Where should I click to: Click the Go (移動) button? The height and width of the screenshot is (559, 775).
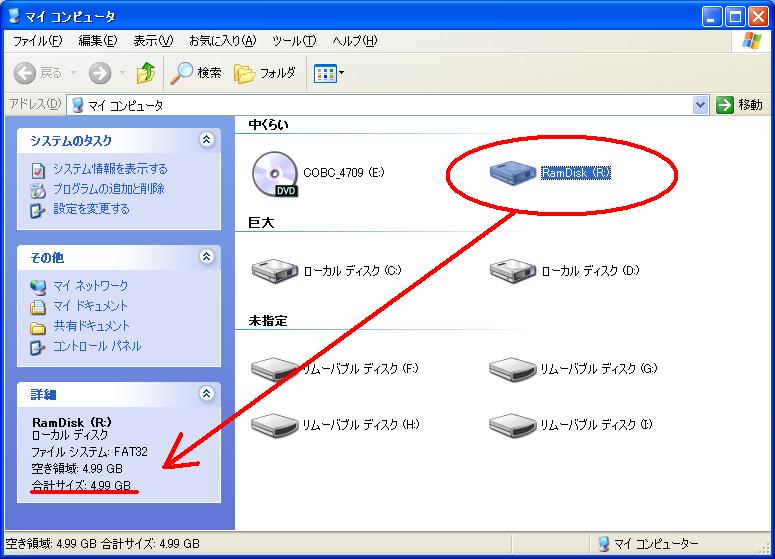[x=740, y=105]
